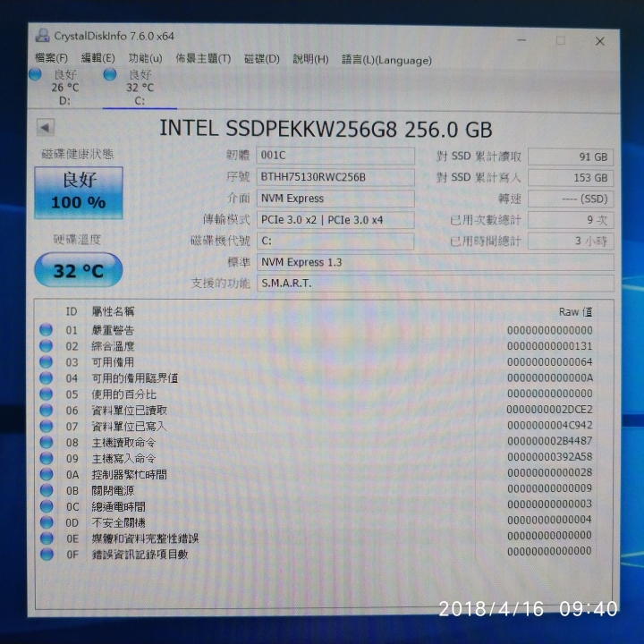
Task: Select the 使用的百分比 attribute name
Action: [124, 394]
